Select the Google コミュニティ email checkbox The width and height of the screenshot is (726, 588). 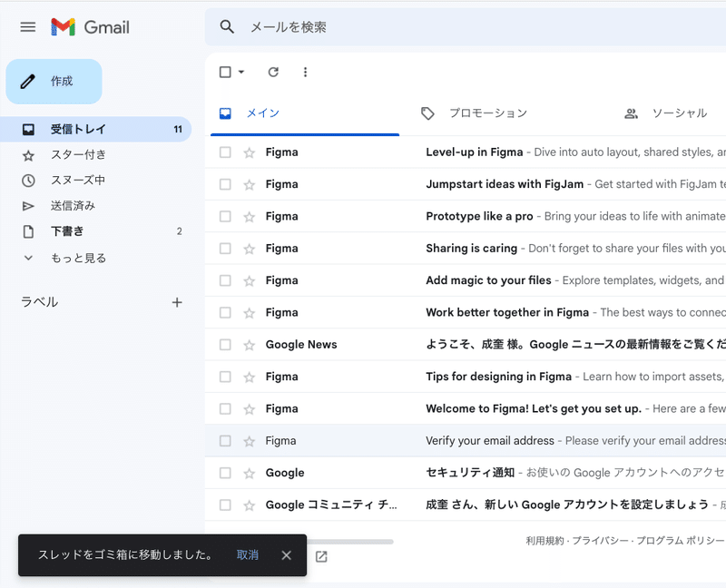(225, 505)
